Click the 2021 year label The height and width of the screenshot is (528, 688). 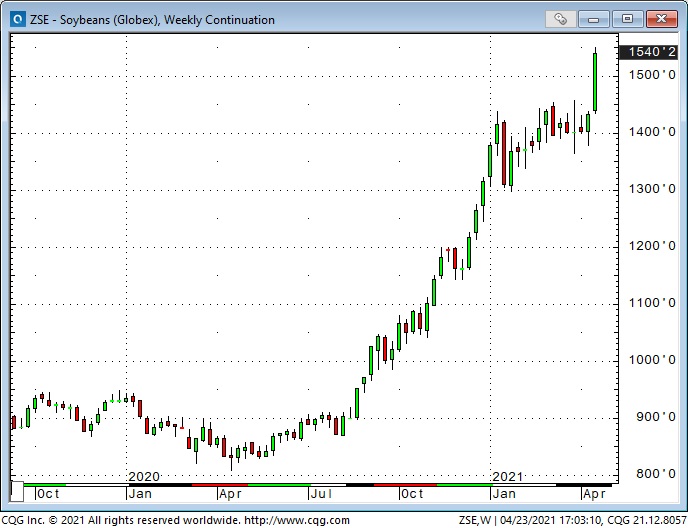click(x=508, y=477)
